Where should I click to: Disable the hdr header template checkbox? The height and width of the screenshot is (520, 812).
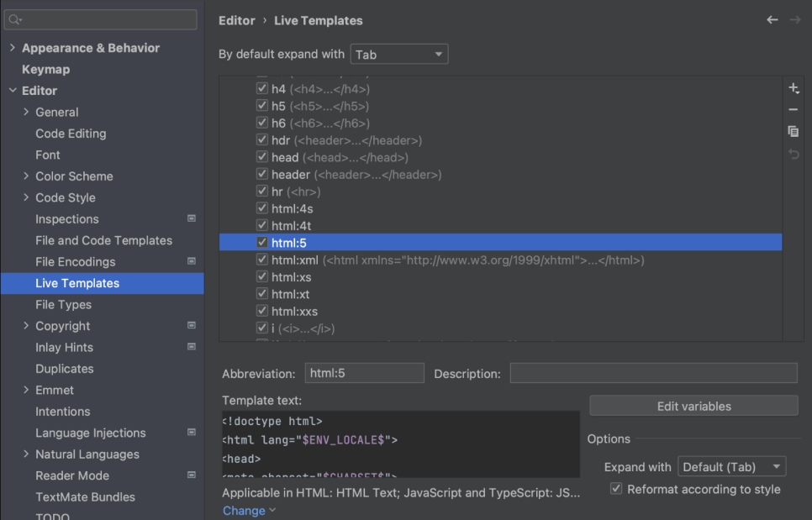(262, 140)
